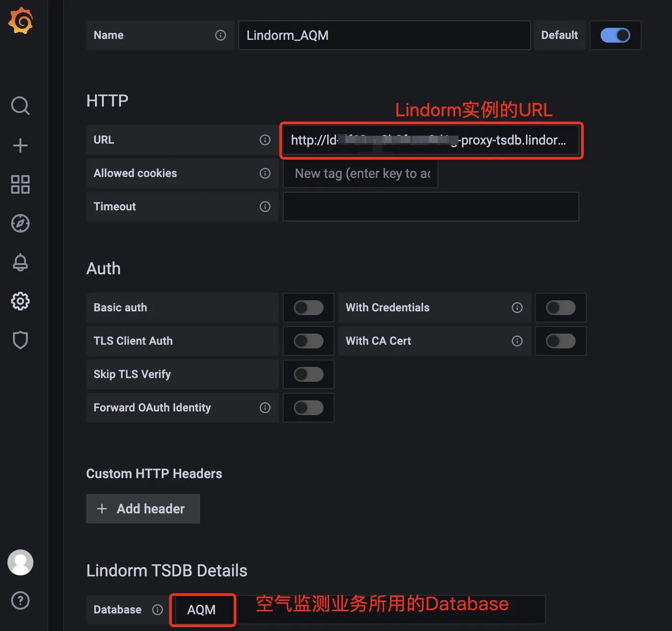Show info tooltip for Name field
Image resolution: width=672 pixels, height=631 pixels.
coord(220,35)
